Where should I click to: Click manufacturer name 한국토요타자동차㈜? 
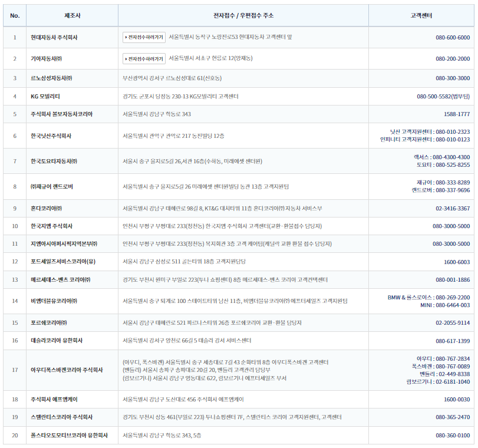pos(54,161)
